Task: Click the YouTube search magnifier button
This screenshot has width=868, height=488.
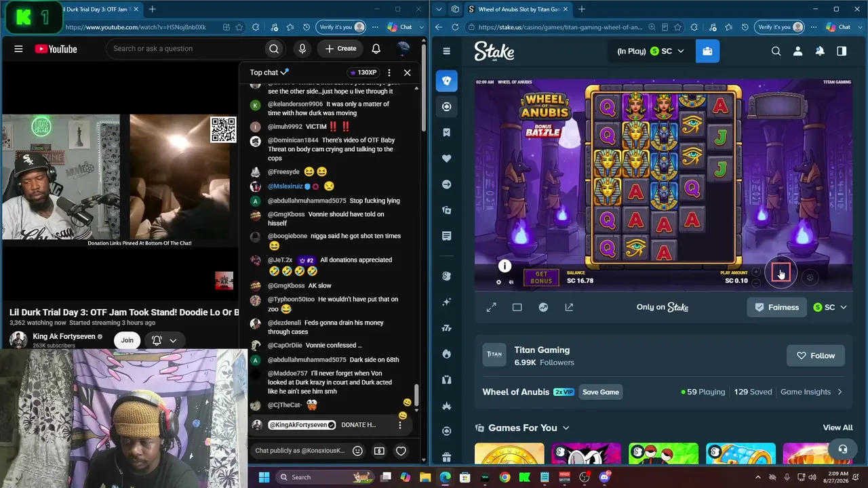Action: 274,49
